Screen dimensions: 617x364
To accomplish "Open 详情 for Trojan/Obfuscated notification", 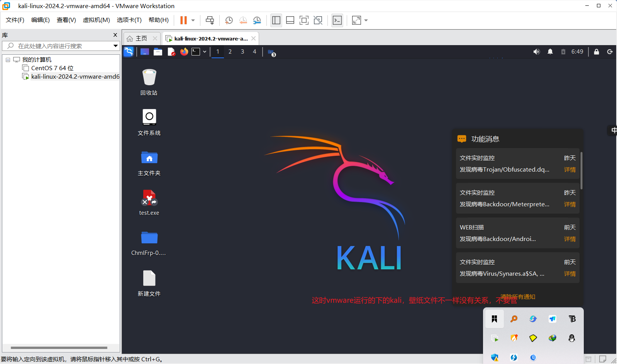I will 570,170.
